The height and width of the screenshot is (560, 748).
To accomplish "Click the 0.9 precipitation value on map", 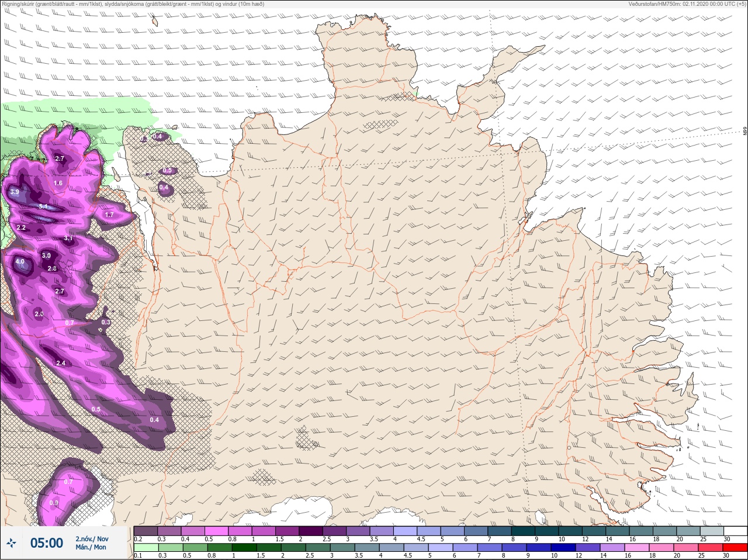I will click(x=54, y=503).
